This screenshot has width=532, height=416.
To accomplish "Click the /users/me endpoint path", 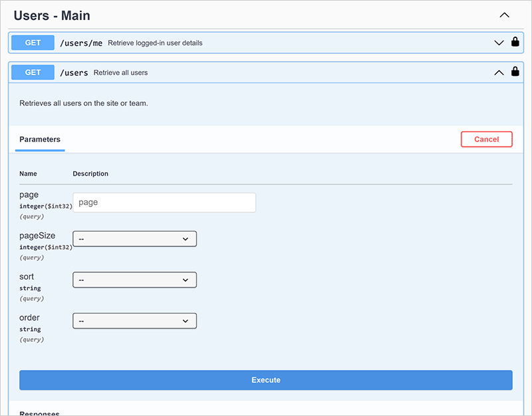I will [x=81, y=43].
